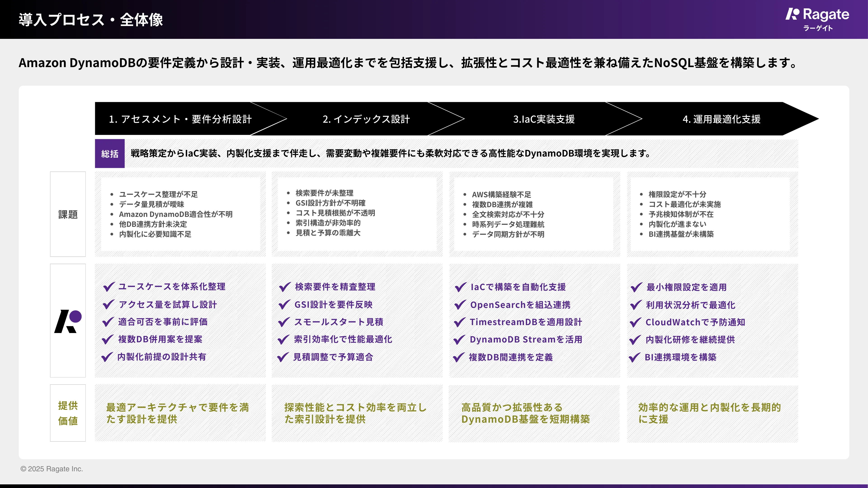Click bullet 予兆検知体制が不在
This screenshot has width=868, height=488.
pyautogui.click(x=681, y=214)
